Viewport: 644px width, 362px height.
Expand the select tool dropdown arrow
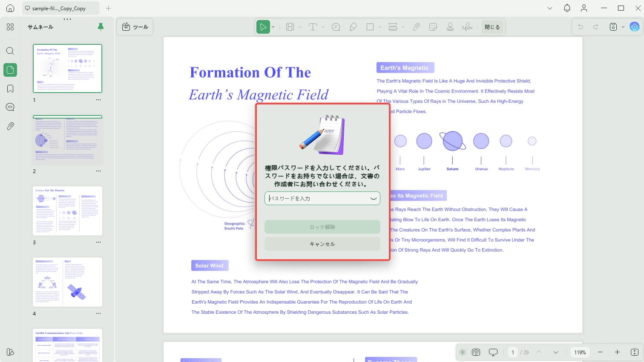tap(273, 27)
